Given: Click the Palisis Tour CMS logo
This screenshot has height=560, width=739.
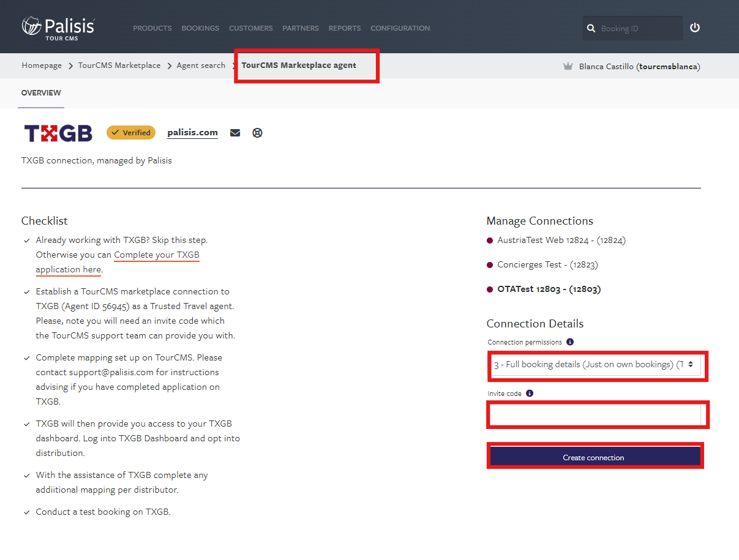Looking at the screenshot, I should click(x=58, y=28).
